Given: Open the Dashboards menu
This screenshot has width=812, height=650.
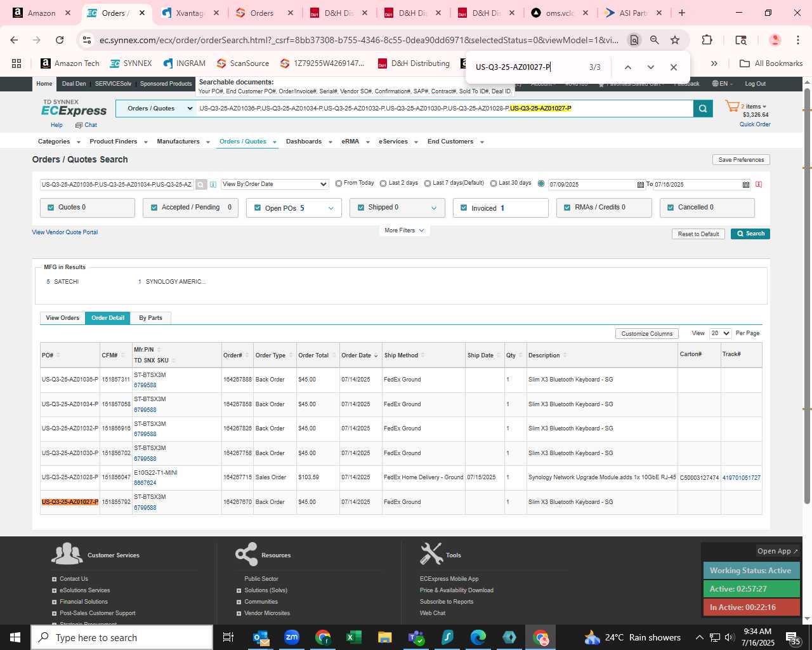Looking at the screenshot, I should click(x=309, y=142).
